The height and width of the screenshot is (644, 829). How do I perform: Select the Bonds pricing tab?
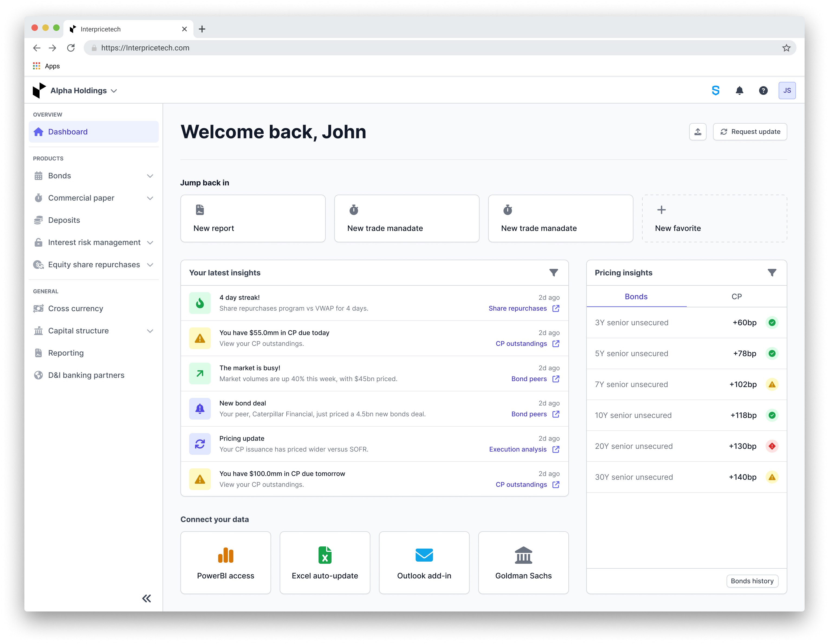(636, 297)
